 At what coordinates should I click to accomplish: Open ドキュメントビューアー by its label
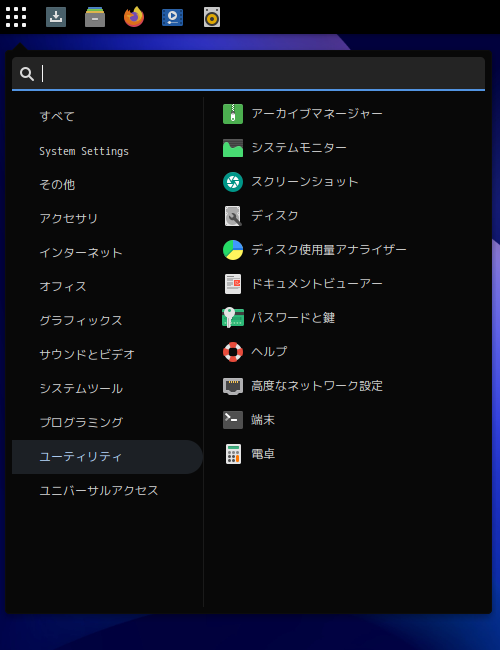tap(317, 284)
